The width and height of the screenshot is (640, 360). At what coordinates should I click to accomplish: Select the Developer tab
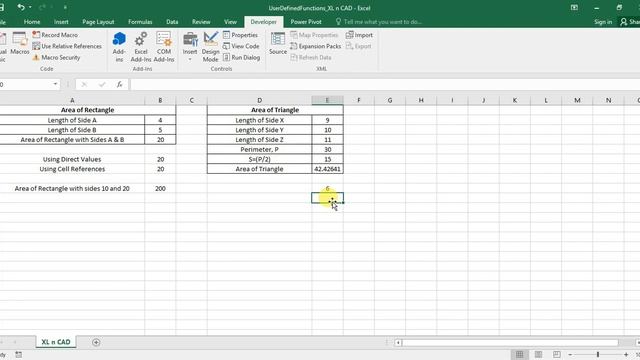click(264, 22)
